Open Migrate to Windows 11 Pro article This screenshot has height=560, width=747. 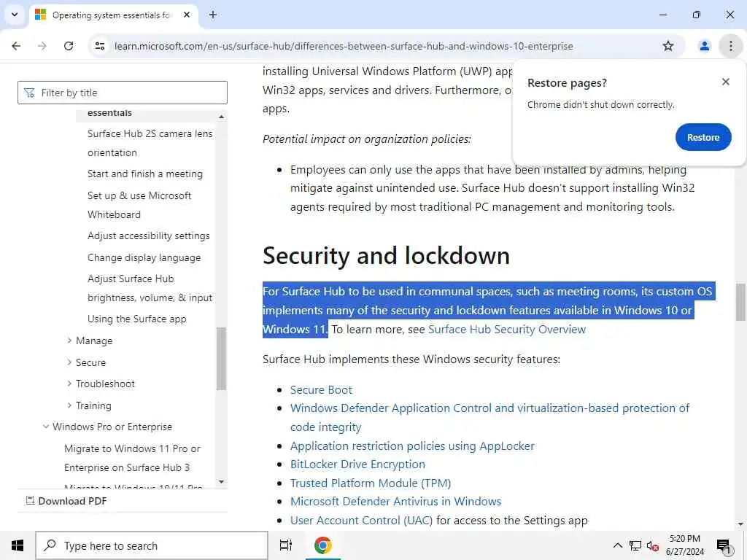coord(132,458)
